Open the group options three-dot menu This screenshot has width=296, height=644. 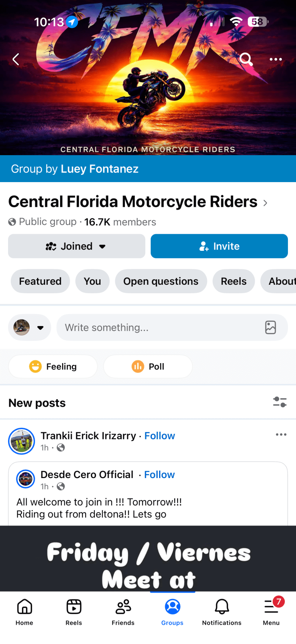pos(276,59)
